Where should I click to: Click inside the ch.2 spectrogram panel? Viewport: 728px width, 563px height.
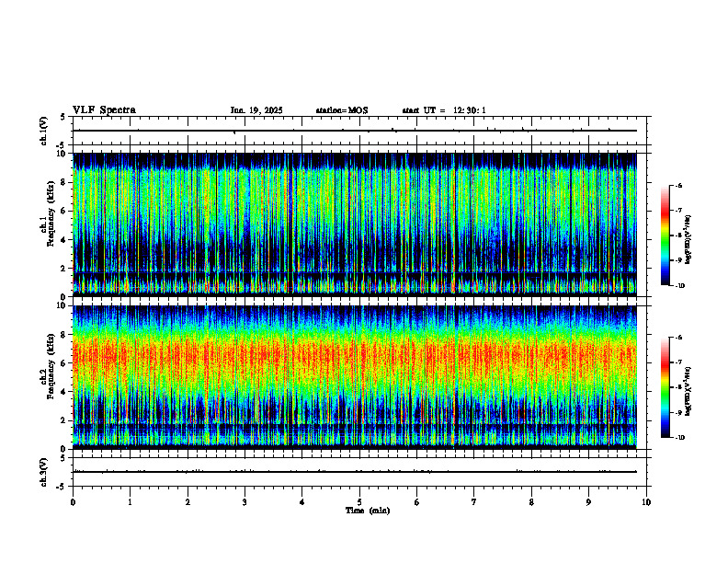coord(355,377)
